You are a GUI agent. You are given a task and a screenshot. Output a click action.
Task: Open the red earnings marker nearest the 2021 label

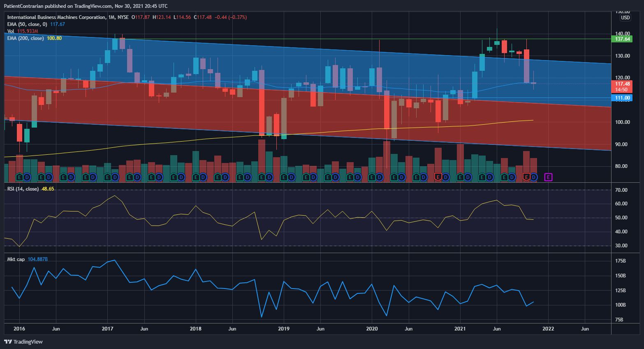tap(438, 177)
